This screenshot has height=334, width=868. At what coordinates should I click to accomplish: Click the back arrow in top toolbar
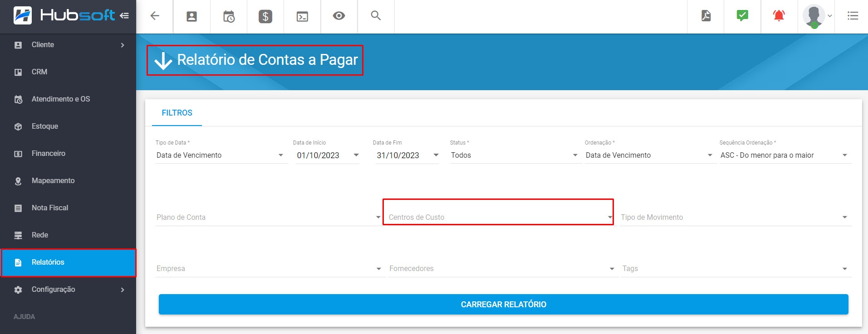[x=155, y=16]
